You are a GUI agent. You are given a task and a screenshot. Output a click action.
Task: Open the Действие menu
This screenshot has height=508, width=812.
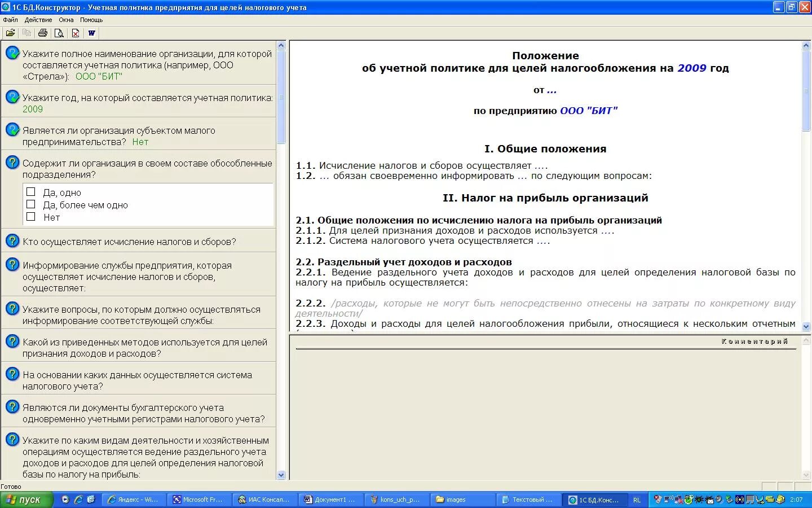click(38, 20)
